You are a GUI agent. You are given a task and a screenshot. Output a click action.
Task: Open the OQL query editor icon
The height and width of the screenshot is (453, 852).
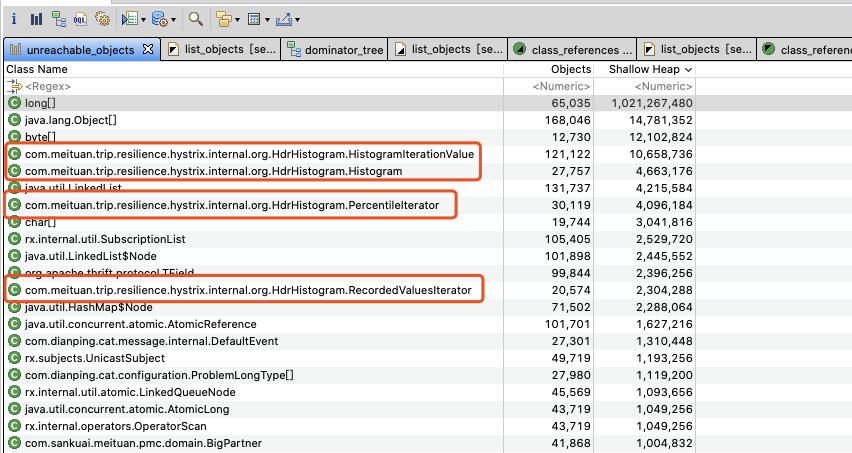80,20
